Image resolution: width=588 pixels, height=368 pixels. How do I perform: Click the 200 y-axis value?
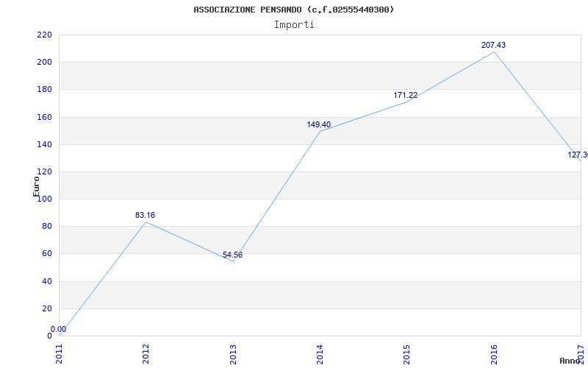[x=44, y=63]
